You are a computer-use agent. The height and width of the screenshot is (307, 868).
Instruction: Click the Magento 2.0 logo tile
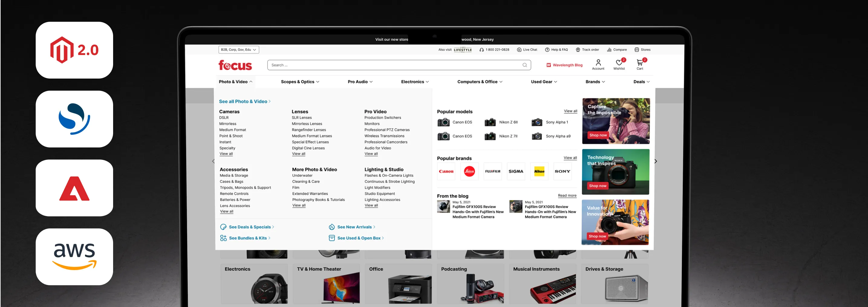(x=74, y=50)
